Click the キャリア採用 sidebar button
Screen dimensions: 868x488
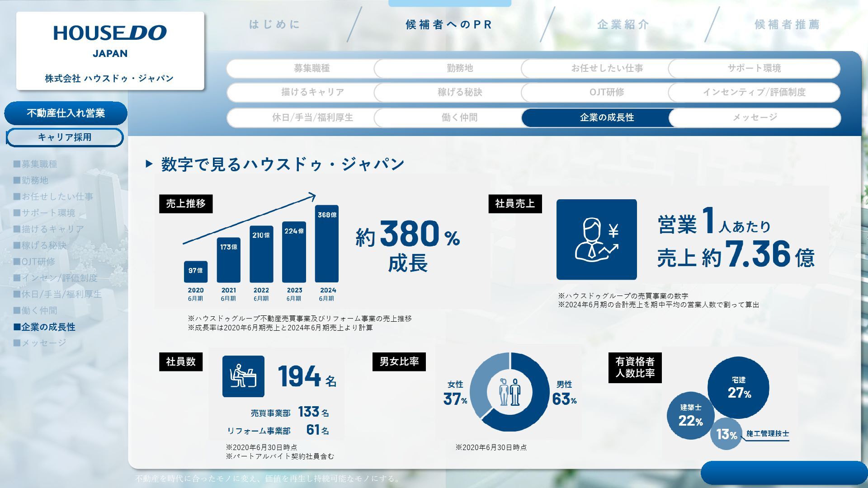click(x=65, y=137)
